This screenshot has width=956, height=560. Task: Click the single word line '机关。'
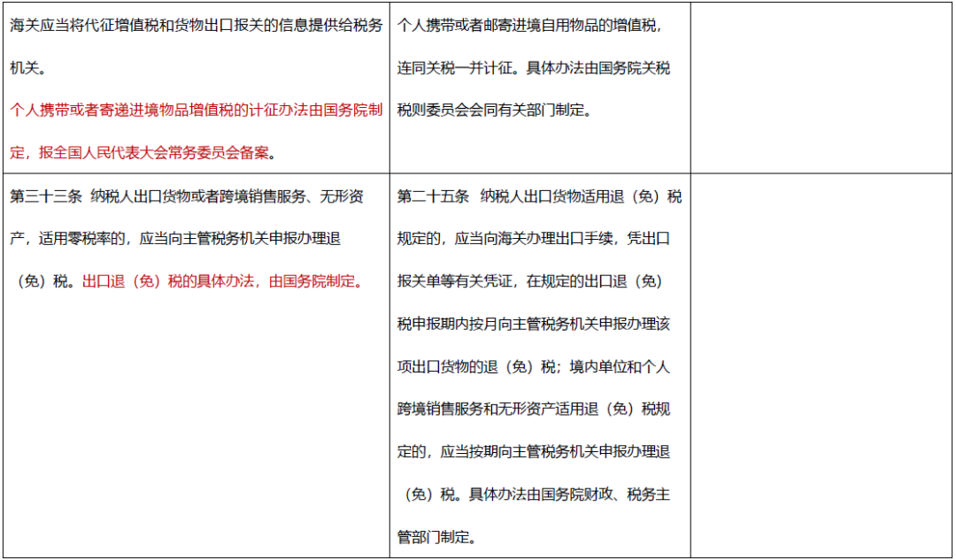(28, 69)
